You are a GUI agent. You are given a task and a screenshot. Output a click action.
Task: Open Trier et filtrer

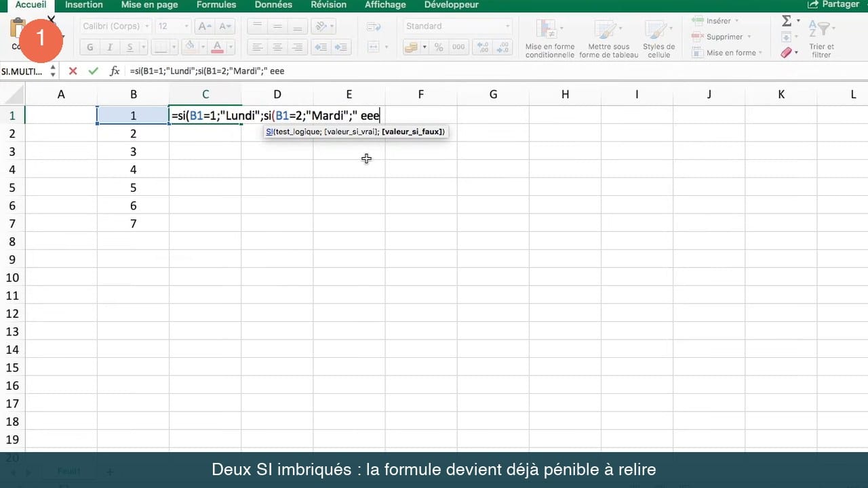point(821,39)
